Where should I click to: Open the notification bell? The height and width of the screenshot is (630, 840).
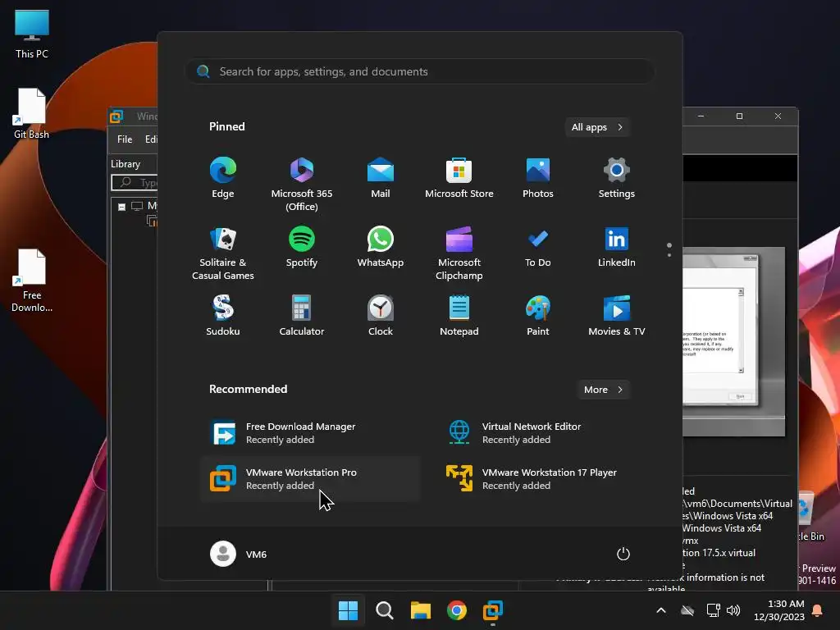818,610
